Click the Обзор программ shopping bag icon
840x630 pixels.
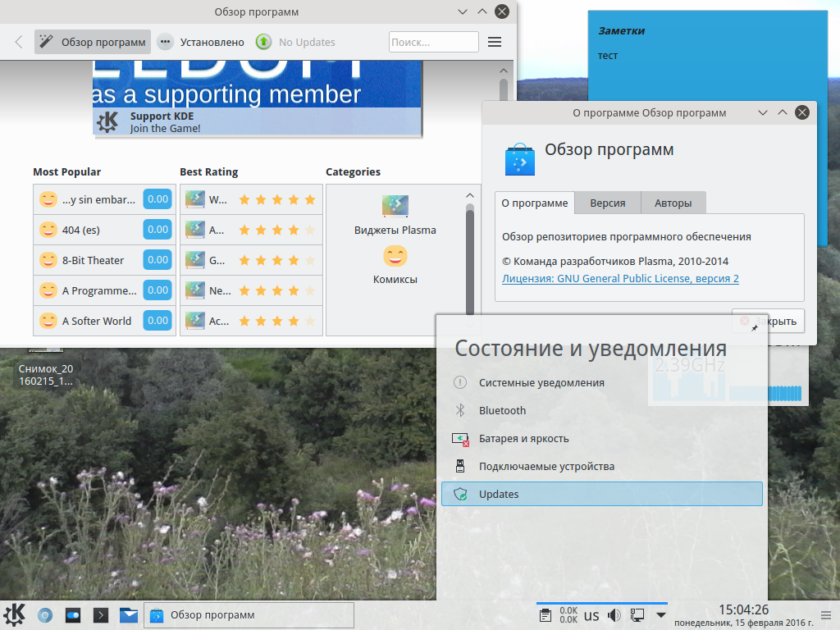[x=519, y=160]
